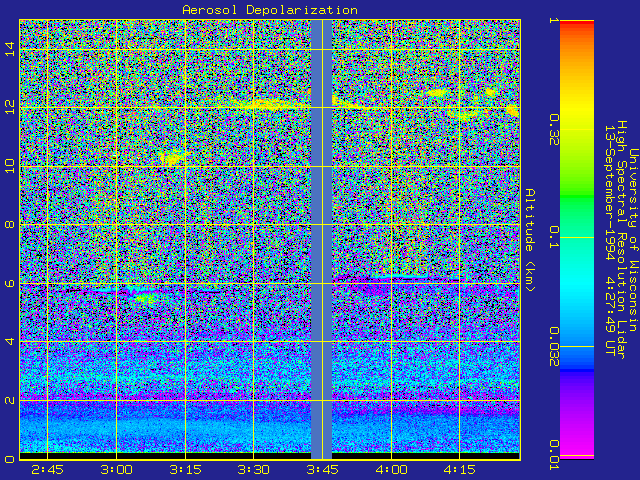Click the altitude label 4
The image size is (640, 480).
(x=10, y=341)
